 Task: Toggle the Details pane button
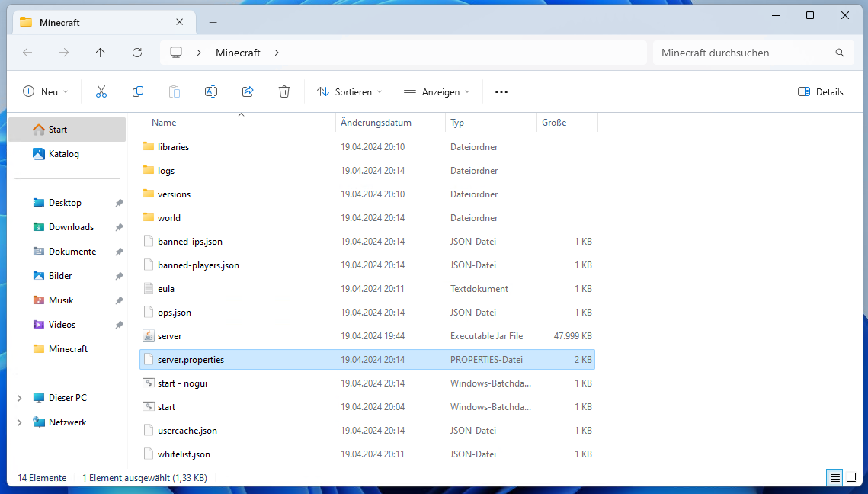pos(821,92)
